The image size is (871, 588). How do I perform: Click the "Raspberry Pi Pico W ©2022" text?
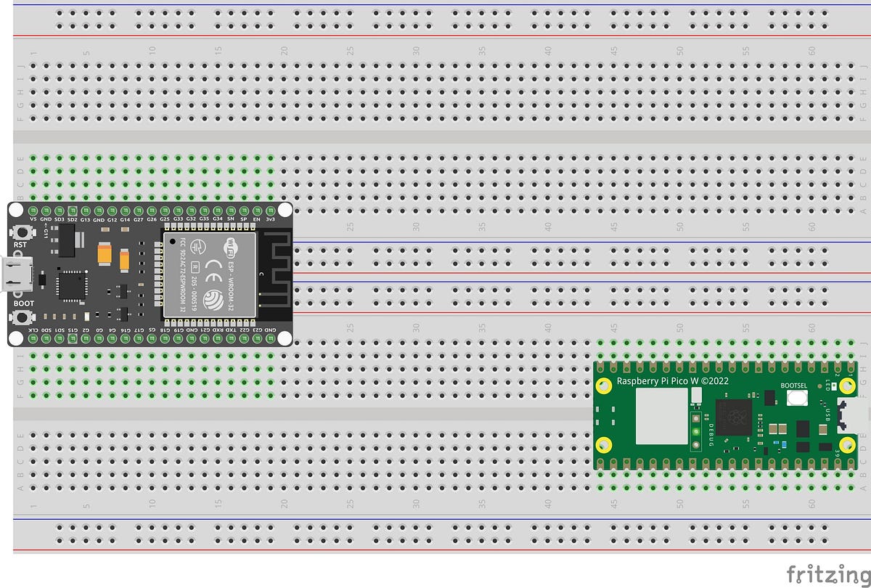[673, 381]
